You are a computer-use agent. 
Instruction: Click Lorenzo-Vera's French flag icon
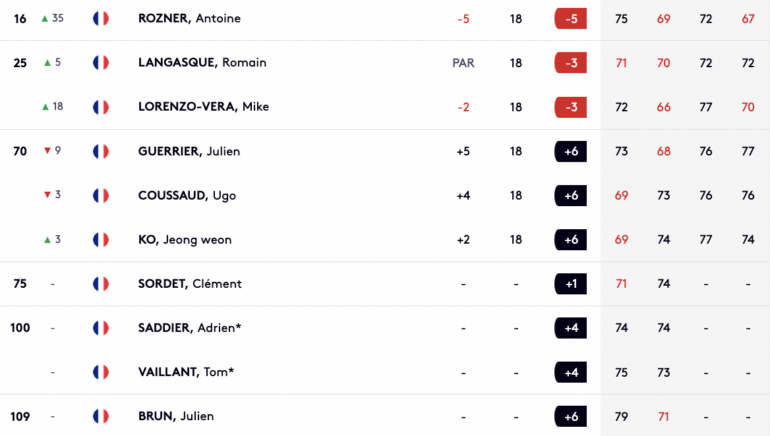[100, 107]
